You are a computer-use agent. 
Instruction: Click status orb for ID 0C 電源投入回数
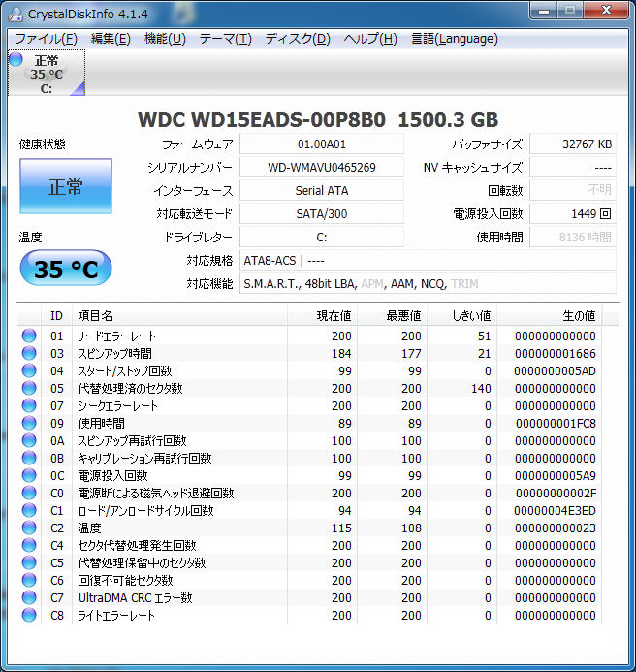29,475
